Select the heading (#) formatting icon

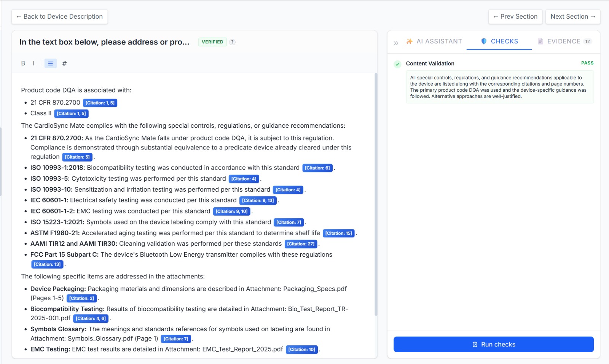(x=65, y=63)
